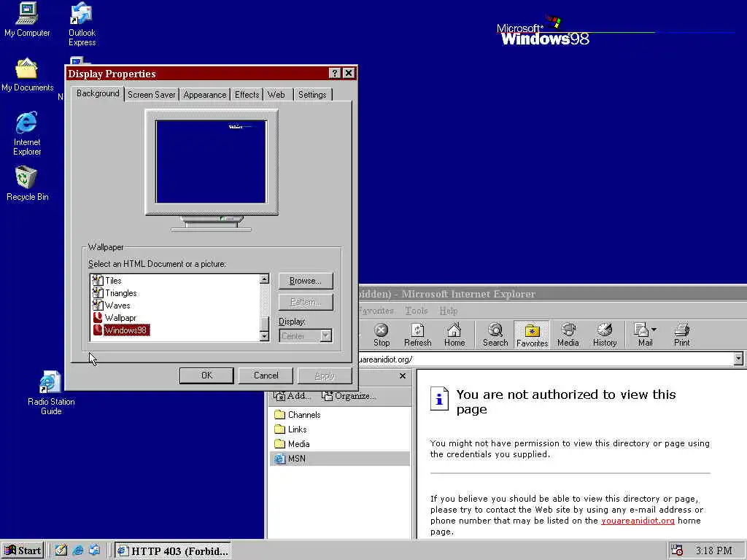Open Radio Station Guide shortcut
This screenshot has width=747, height=560.
tap(51, 393)
